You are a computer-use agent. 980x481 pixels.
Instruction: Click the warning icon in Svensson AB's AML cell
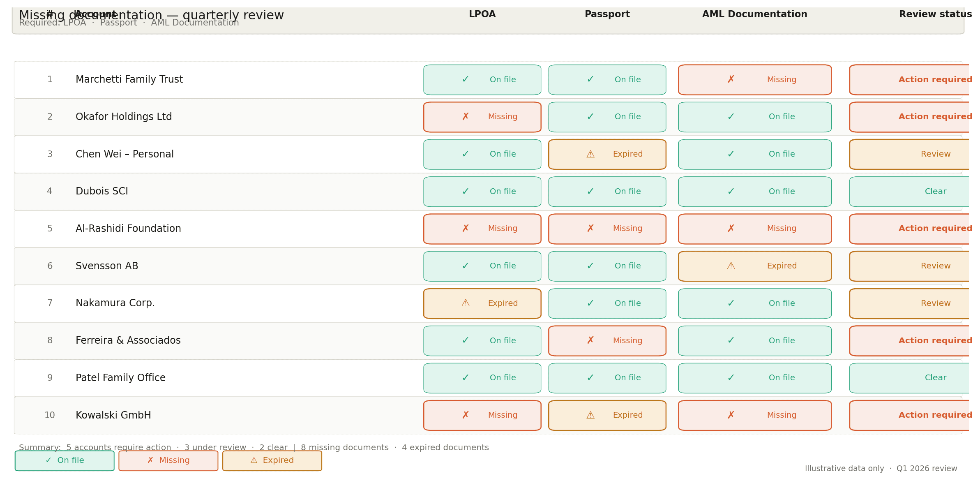coord(731,266)
